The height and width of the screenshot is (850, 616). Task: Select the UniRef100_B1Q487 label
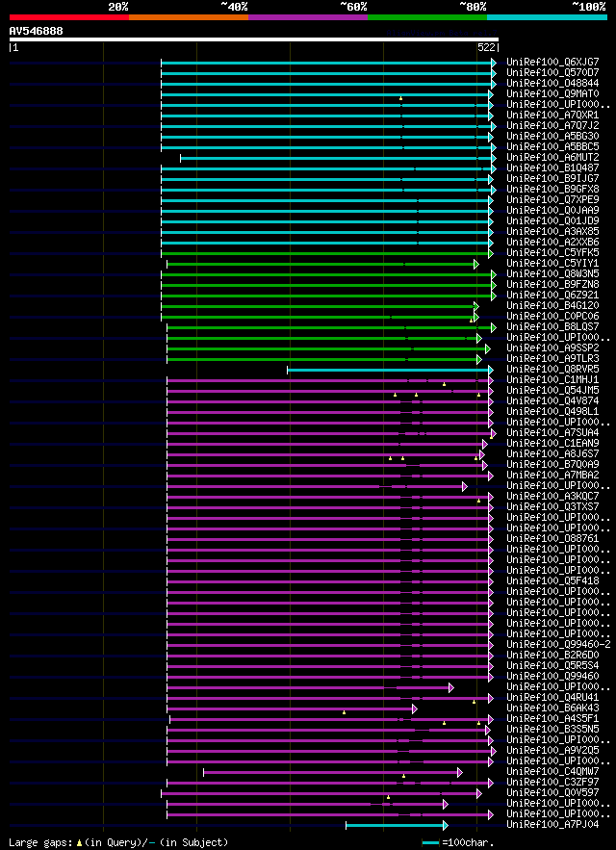tap(552, 167)
